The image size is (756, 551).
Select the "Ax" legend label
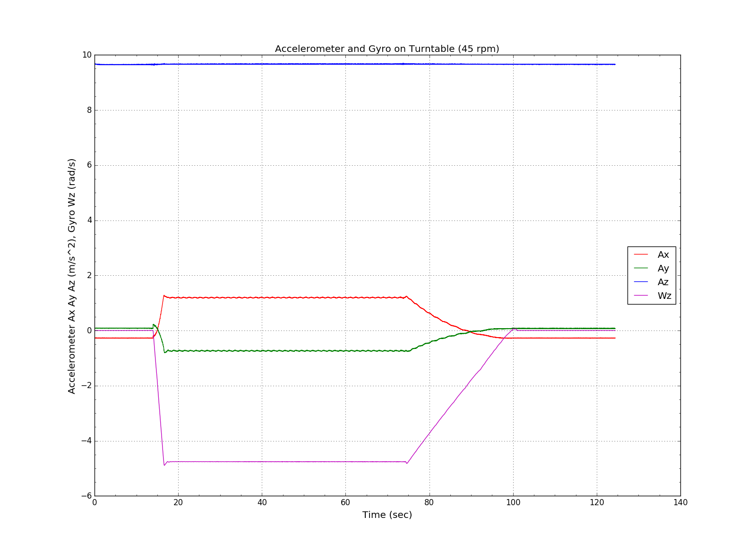[663, 255]
